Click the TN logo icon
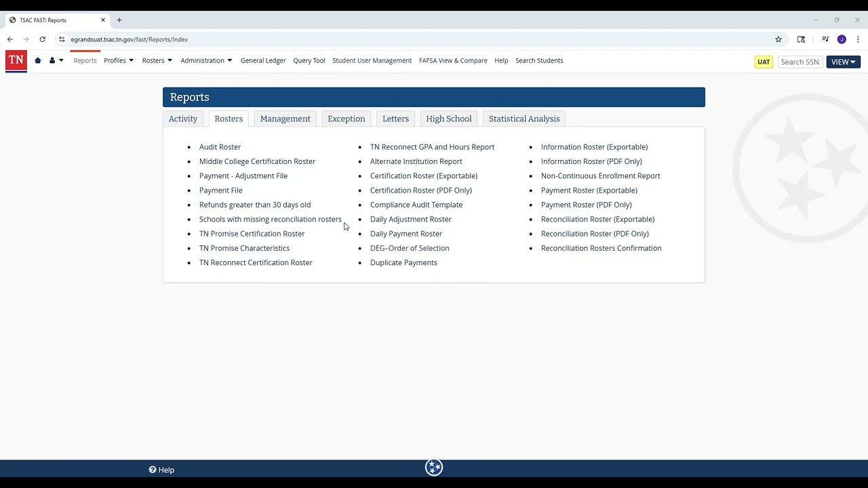The width and height of the screenshot is (868, 488). [x=16, y=60]
